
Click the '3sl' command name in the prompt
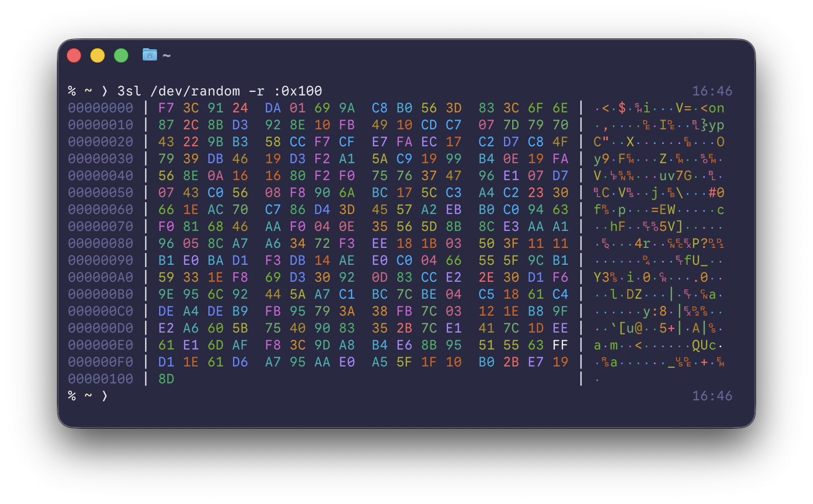pos(129,91)
